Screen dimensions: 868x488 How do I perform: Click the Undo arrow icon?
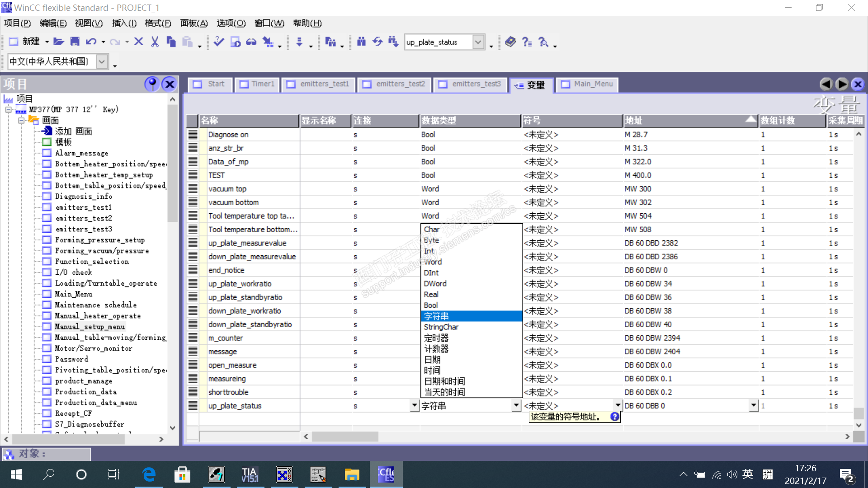91,42
